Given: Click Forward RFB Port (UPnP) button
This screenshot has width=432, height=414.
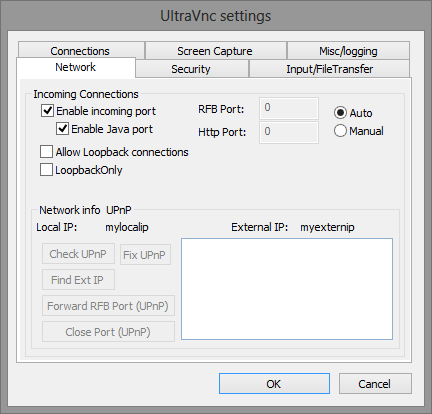Looking at the screenshot, I should tap(108, 306).
